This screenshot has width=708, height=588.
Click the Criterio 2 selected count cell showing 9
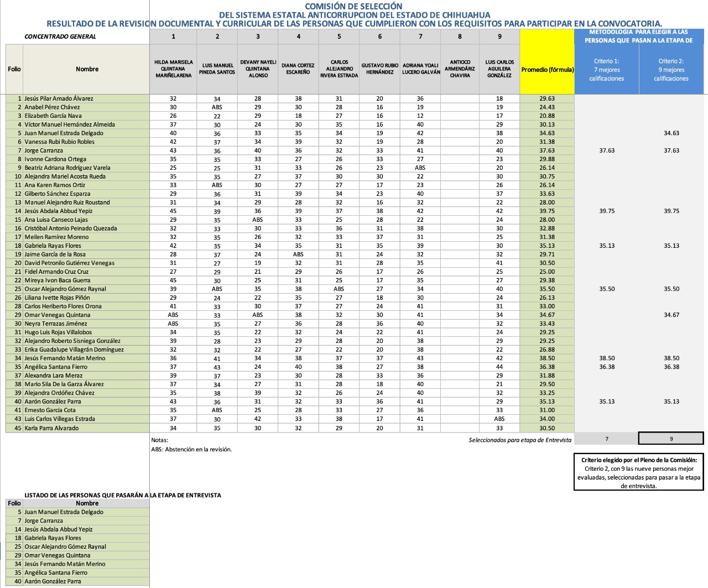tap(671, 439)
